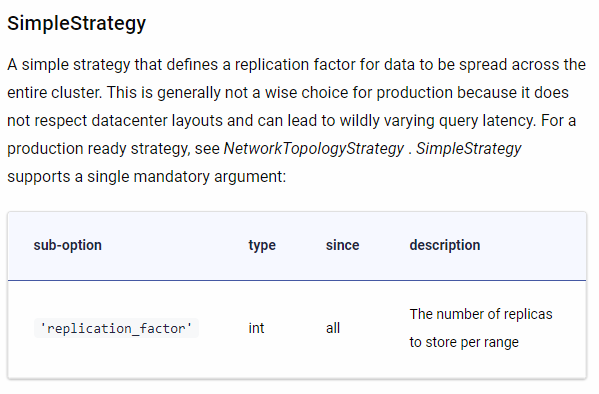Click the all value in the since column
The width and height of the screenshot is (599, 394).
[x=333, y=328]
